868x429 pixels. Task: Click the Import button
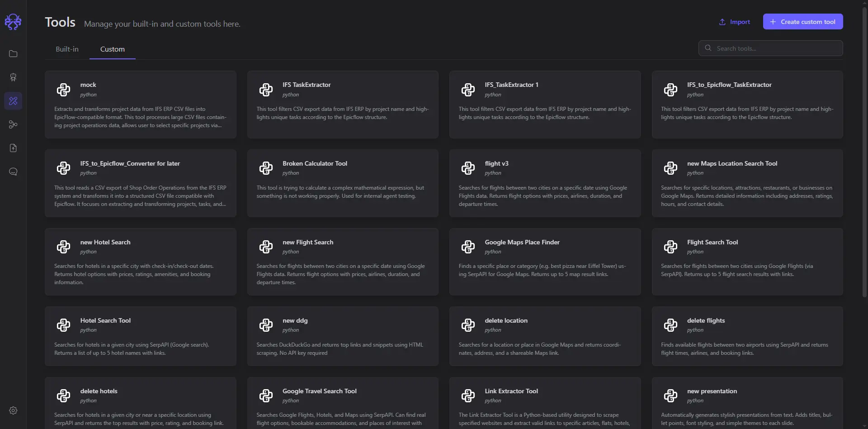point(734,22)
